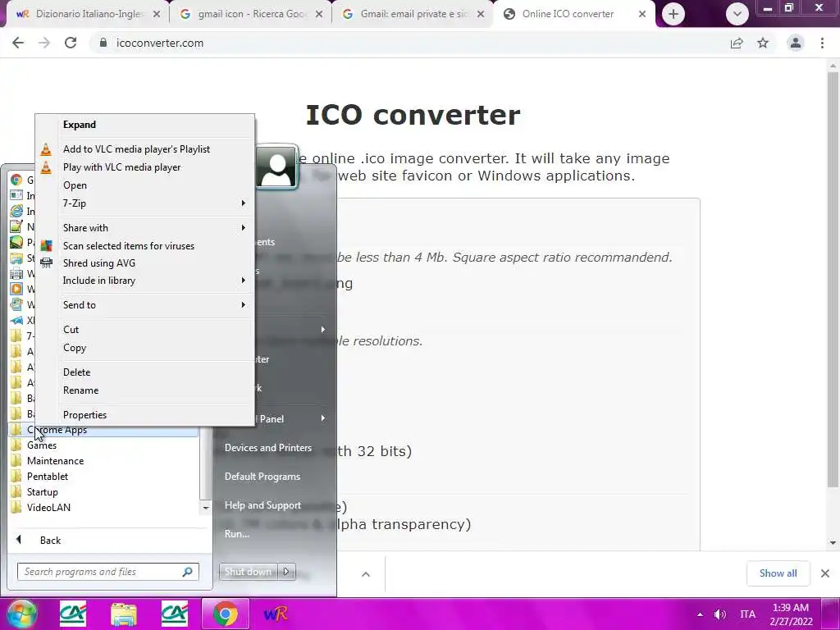This screenshot has height=630, width=840.
Task: Click the user account picture in Start menu
Action: [x=276, y=167]
